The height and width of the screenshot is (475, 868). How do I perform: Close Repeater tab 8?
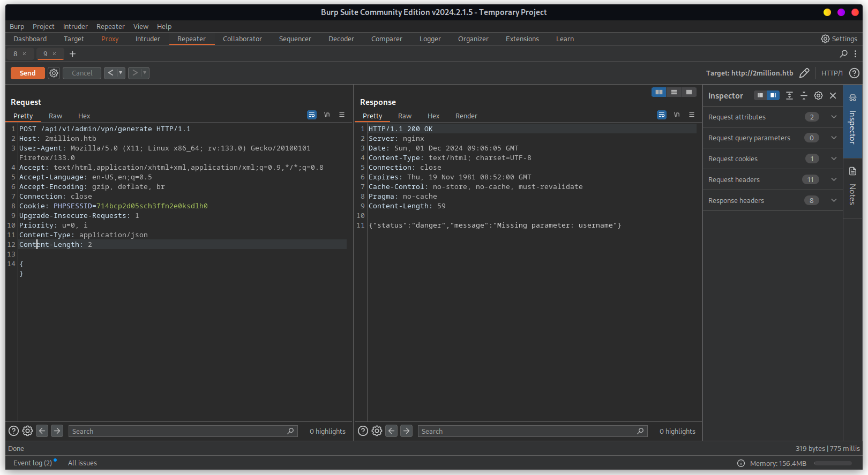click(x=24, y=54)
